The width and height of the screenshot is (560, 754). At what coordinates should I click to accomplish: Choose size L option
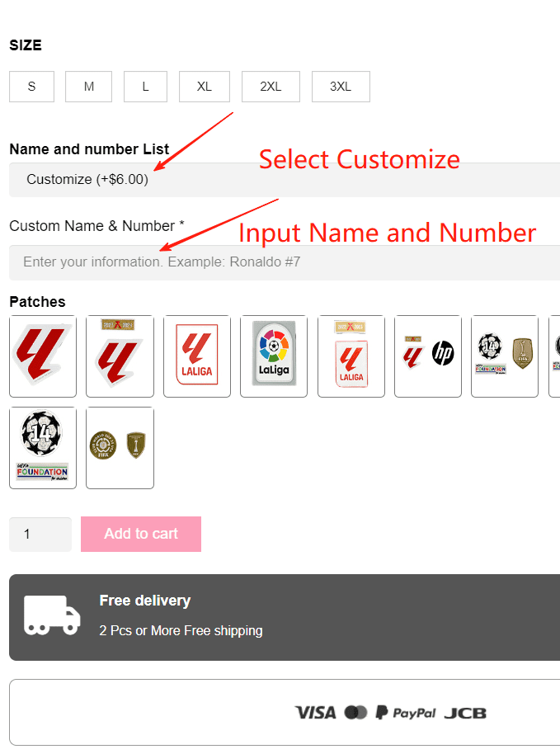coord(145,87)
